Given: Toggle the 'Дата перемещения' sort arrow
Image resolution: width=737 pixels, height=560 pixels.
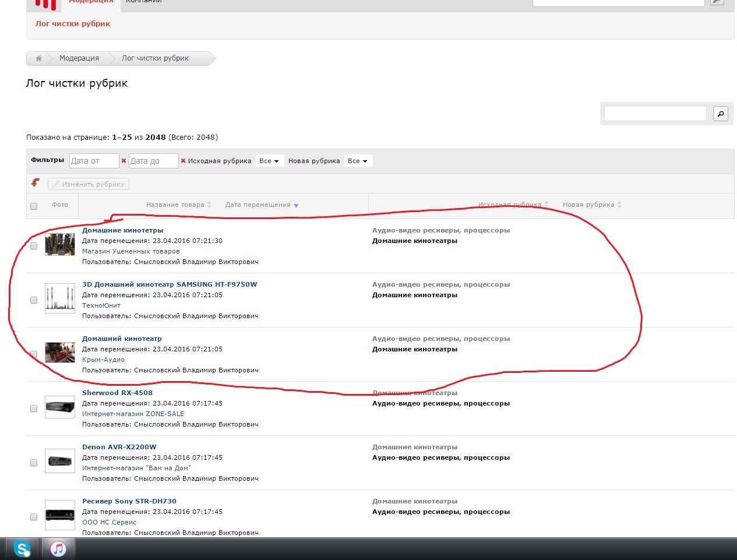Looking at the screenshot, I should pos(296,205).
